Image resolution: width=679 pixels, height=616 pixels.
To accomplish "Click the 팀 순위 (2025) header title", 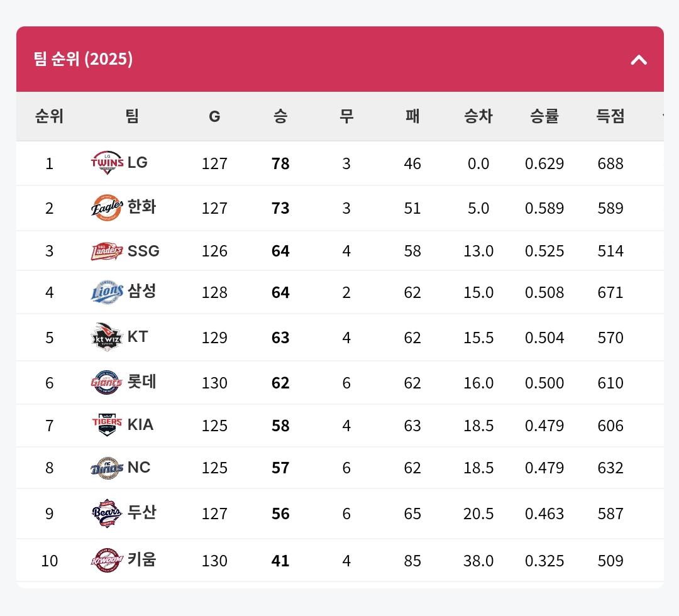I will coord(83,60).
